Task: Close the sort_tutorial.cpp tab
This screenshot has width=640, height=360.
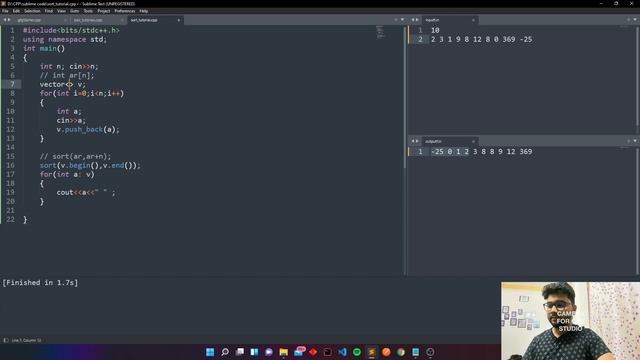Action: (x=179, y=20)
